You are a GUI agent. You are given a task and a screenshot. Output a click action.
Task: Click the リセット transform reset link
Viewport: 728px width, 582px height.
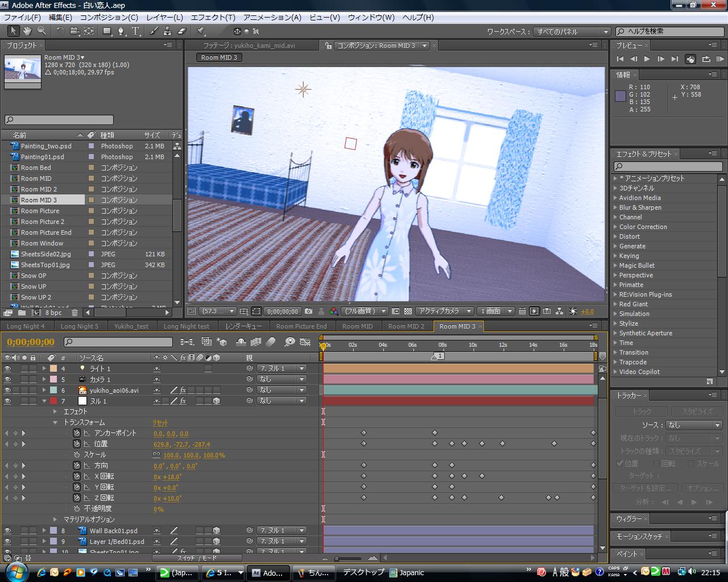[160, 422]
